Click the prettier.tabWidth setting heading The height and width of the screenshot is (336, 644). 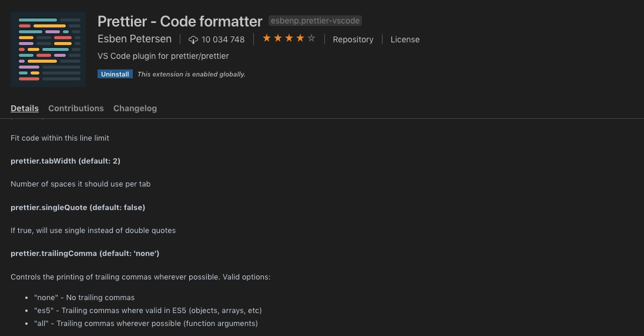(65, 161)
